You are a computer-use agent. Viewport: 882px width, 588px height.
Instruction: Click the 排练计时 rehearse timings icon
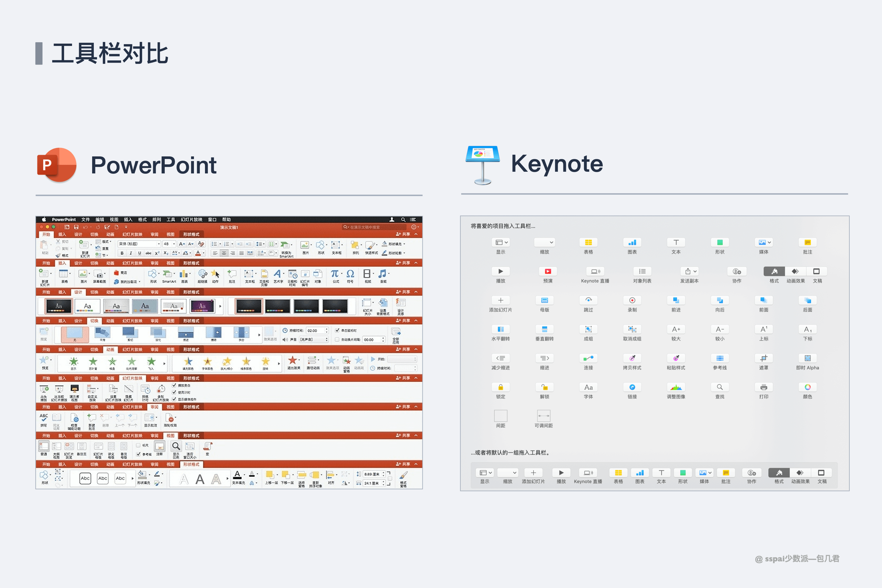(145, 389)
